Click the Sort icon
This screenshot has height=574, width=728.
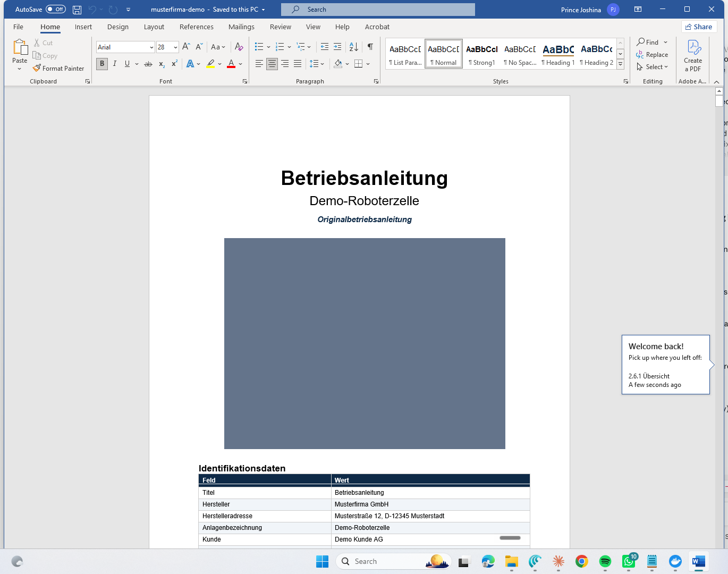point(354,47)
